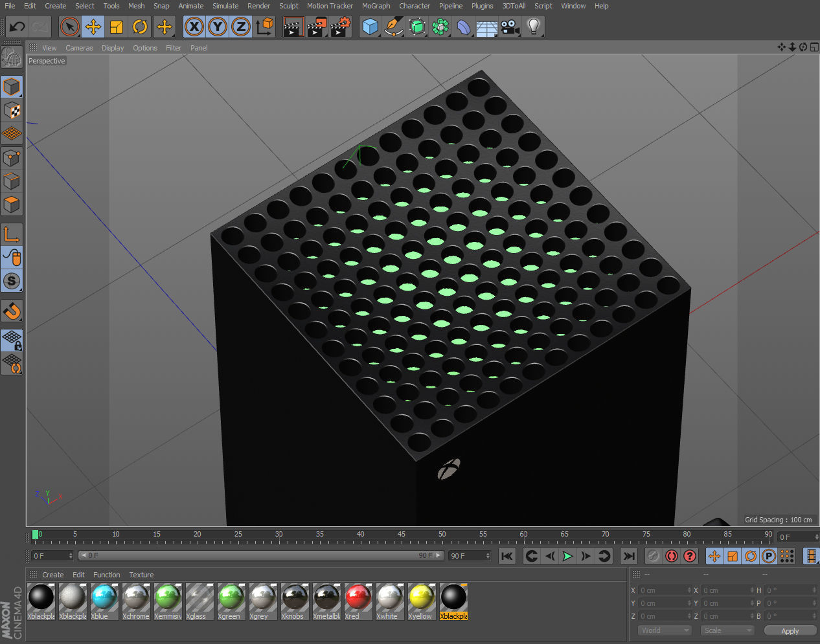Screen dimensions: 820x644
Task: Switch to Points mode
Action: [x=12, y=157]
